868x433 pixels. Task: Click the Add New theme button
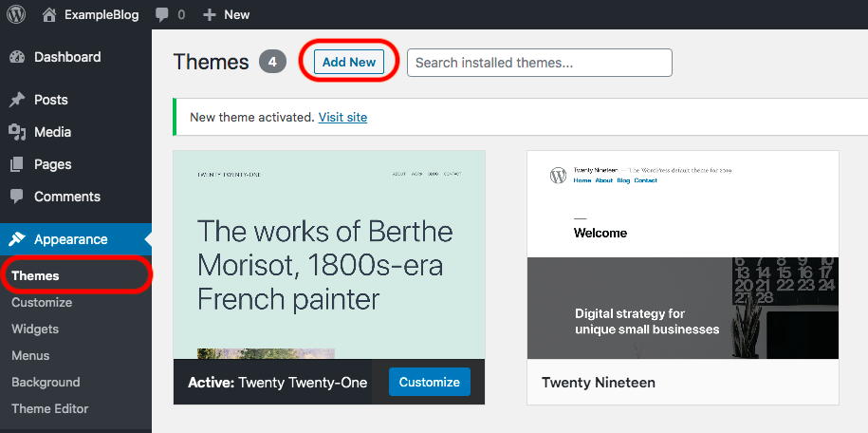point(349,62)
